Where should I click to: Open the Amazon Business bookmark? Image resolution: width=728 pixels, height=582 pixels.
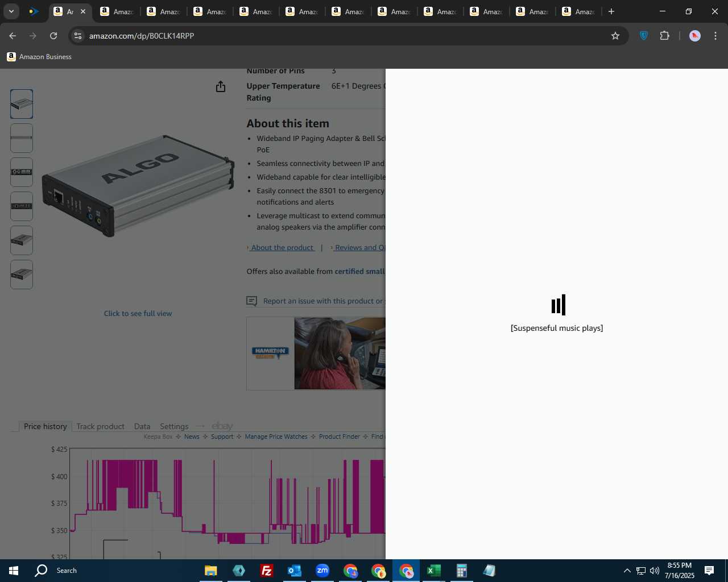point(39,57)
